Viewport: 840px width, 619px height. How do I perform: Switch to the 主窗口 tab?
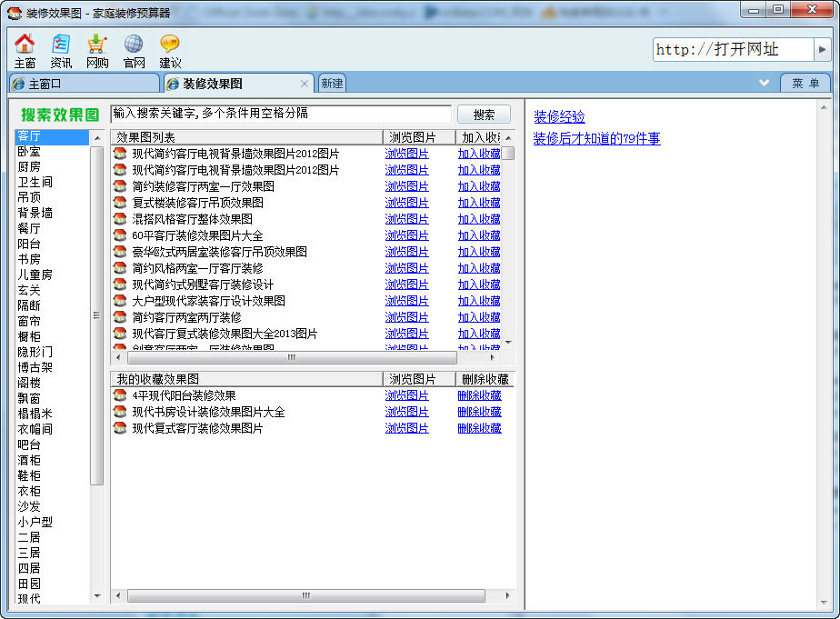click(85, 84)
